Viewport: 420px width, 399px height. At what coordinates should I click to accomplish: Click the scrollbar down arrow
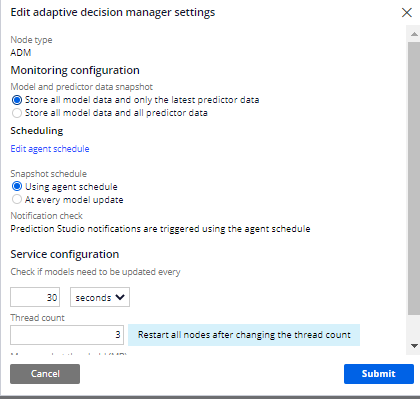(x=414, y=346)
